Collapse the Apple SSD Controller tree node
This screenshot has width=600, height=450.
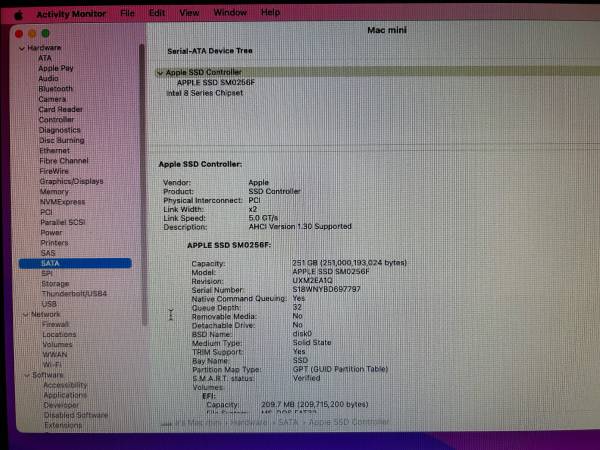pyautogui.click(x=159, y=73)
